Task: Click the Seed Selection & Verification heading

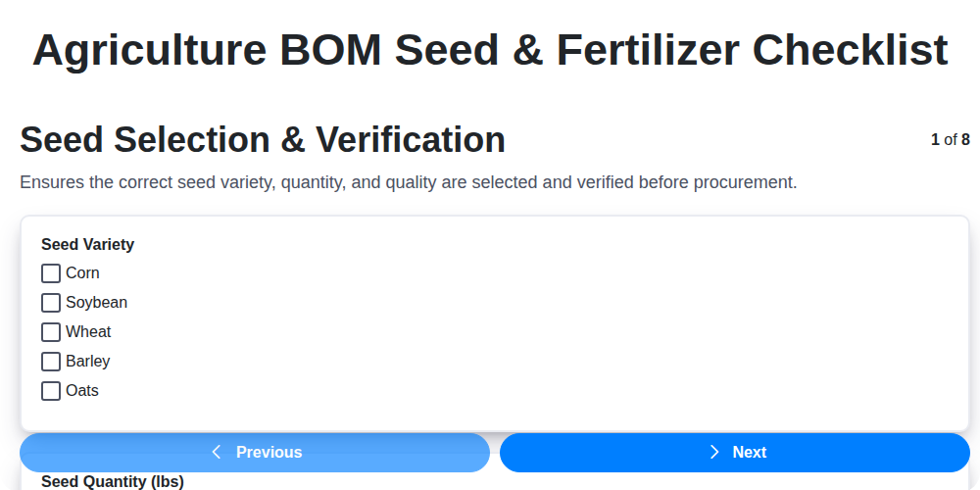Action: (x=263, y=140)
